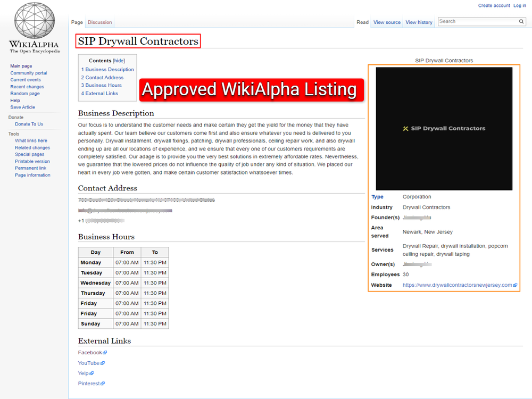Click the business logo image in the infobox

(444, 128)
